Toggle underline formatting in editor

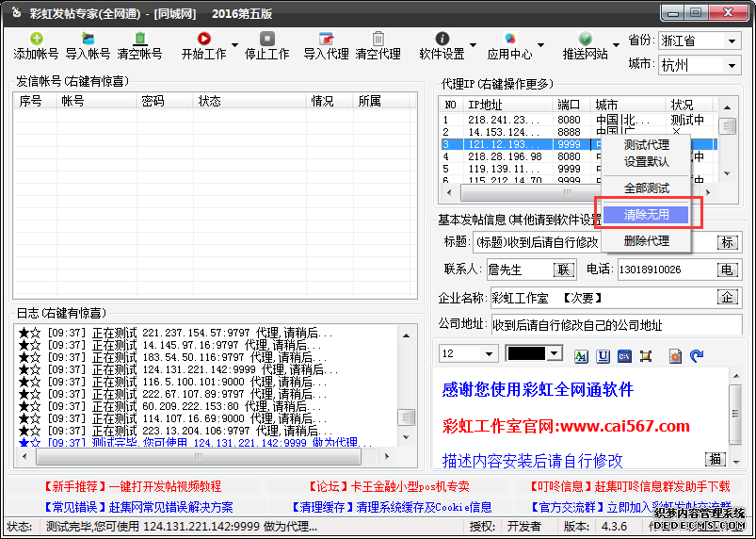603,356
